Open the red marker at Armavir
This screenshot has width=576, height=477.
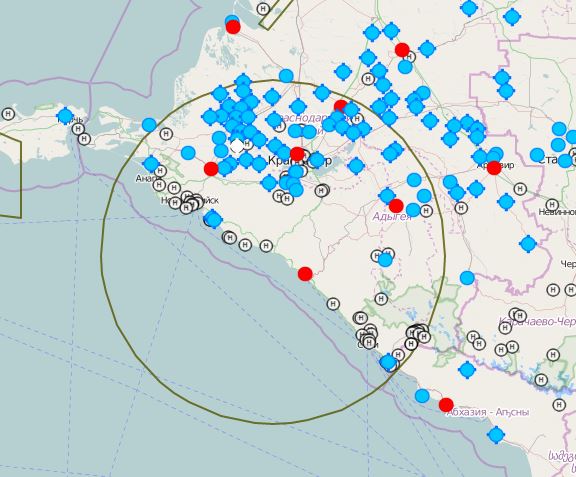point(494,168)
